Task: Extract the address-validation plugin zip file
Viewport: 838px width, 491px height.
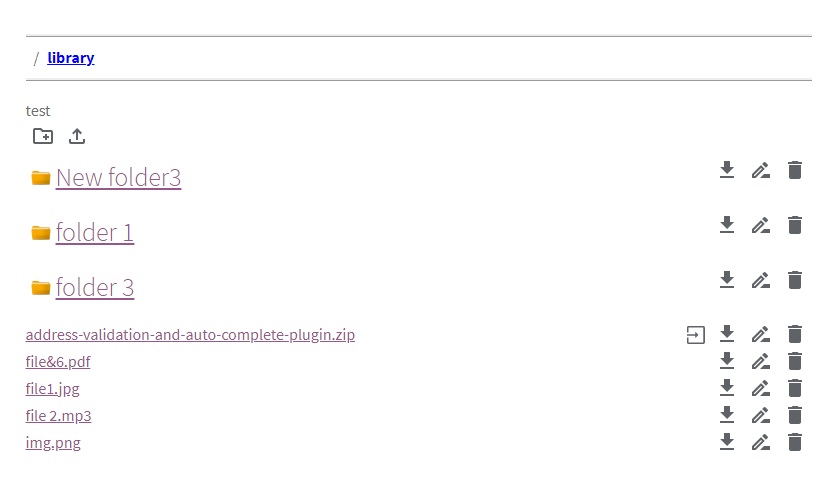Action: coord(695,335)
